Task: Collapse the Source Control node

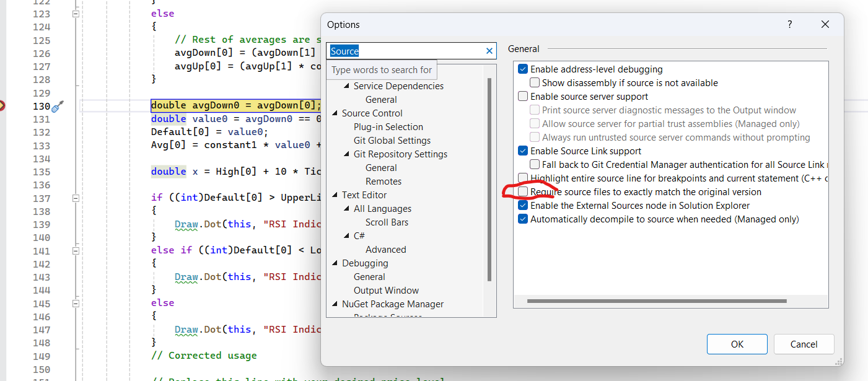Action: tap(335, 113)
